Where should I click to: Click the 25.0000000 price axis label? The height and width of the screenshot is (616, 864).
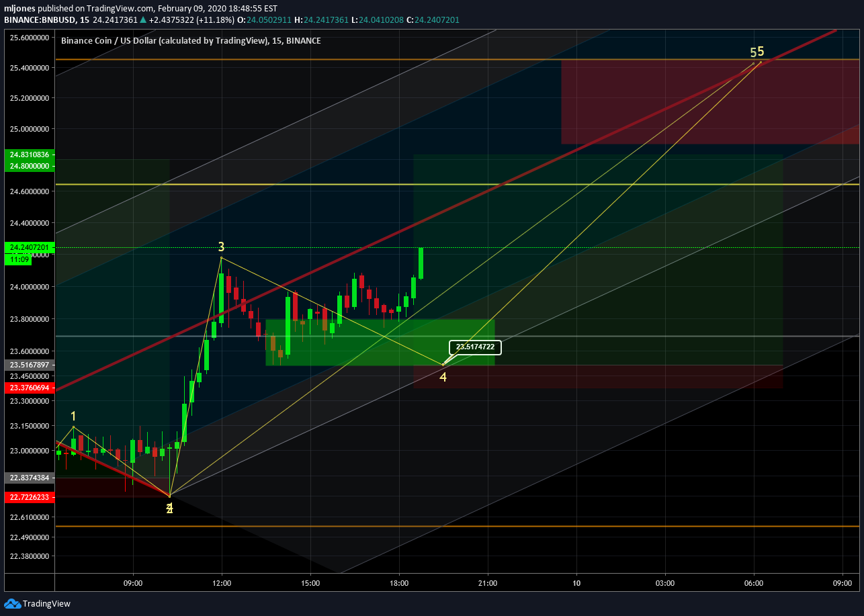click(30, 128)
